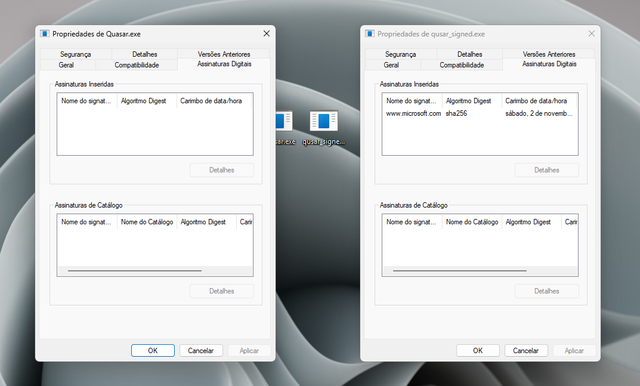The width and height of the screenshot is (640, 386).
Task: Sort by Nome do signat... in qusar_signed.exe inserted signatures
Action: pos(411,101)
